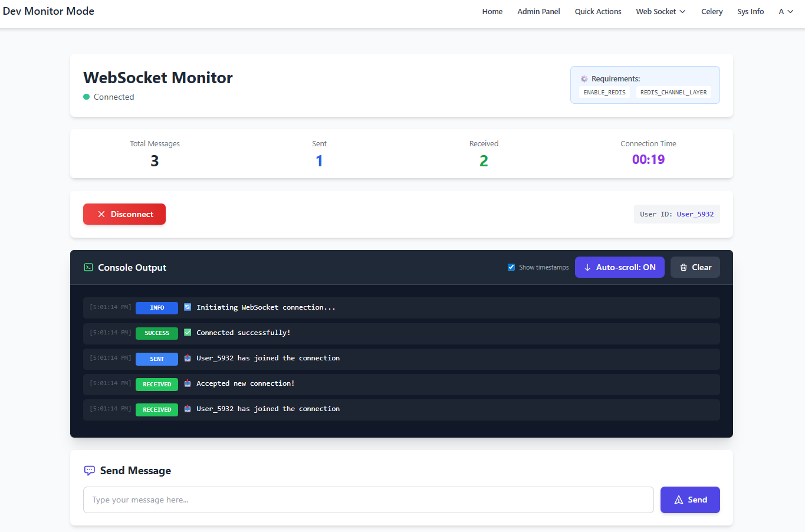The width and height of the screenshot is (805, 532).
Task: Click the down-arrow icon on Auto-scroll button
Action: [587, 267]
